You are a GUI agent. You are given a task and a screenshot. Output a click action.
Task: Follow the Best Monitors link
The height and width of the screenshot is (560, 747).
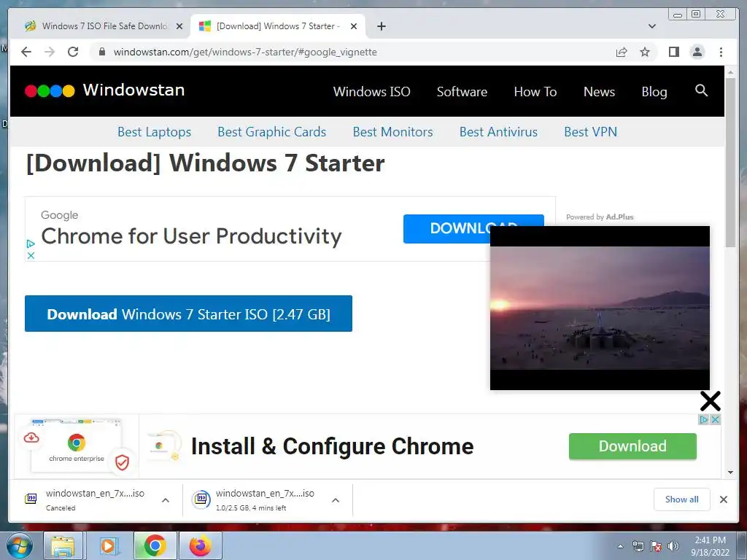pos(392,131)
